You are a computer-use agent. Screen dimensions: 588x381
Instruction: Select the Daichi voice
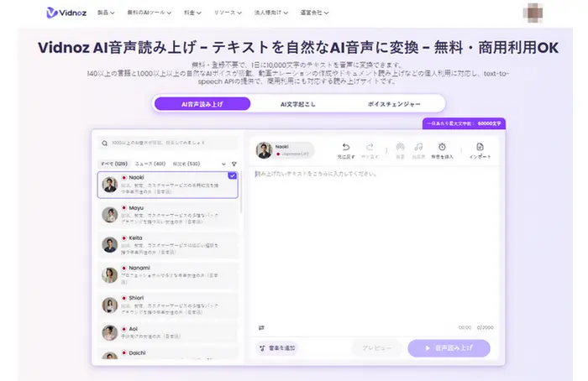[x=168, y=353]
